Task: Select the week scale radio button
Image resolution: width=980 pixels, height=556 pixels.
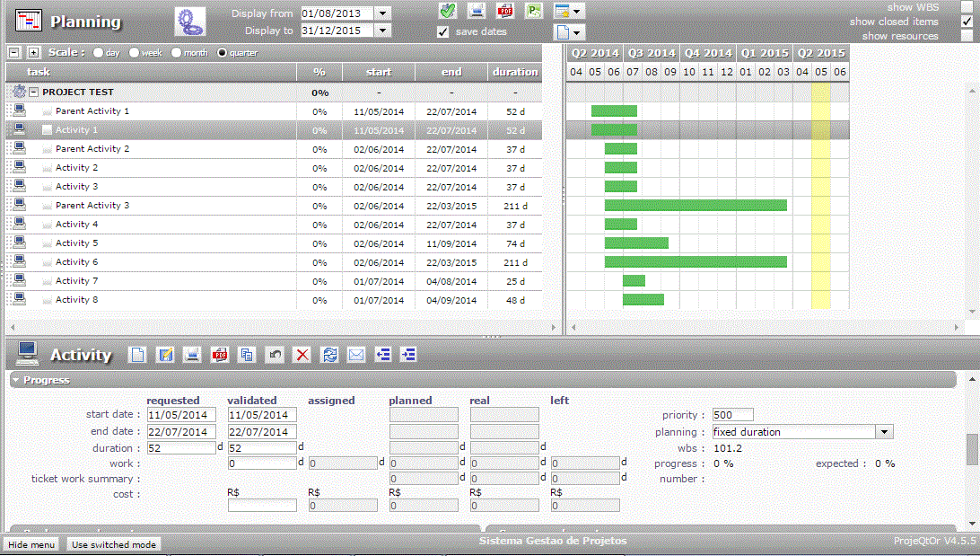Action: pyautogui.click(x=134, y=53)
